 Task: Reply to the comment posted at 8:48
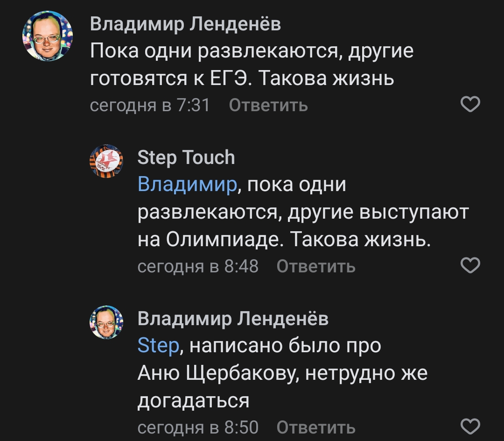pyautogui.click(x=316, y=266)
